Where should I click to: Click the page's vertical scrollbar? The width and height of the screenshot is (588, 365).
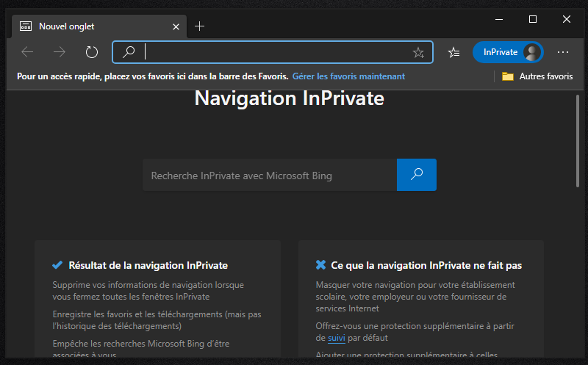click(x=578, y=140)
